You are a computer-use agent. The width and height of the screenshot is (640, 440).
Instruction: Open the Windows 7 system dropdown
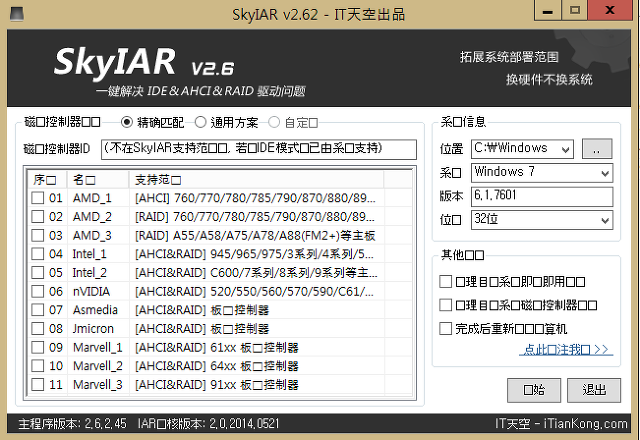point(605,173)
